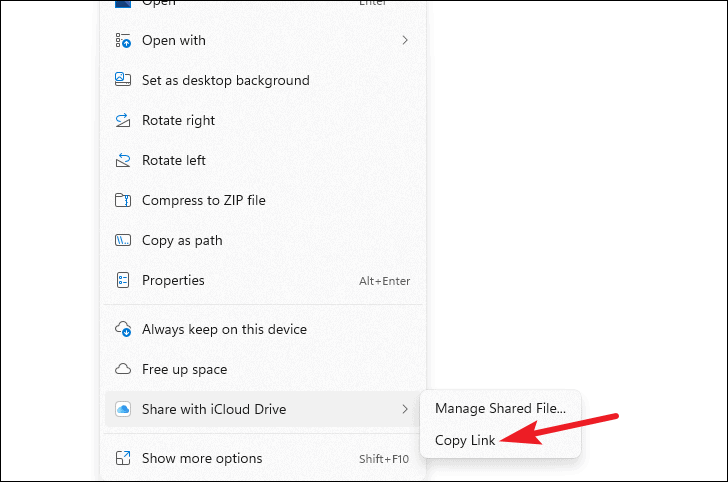The image size is (728, 482).
Task: Choose Rotate left menu entry
Action: [263, 160]
